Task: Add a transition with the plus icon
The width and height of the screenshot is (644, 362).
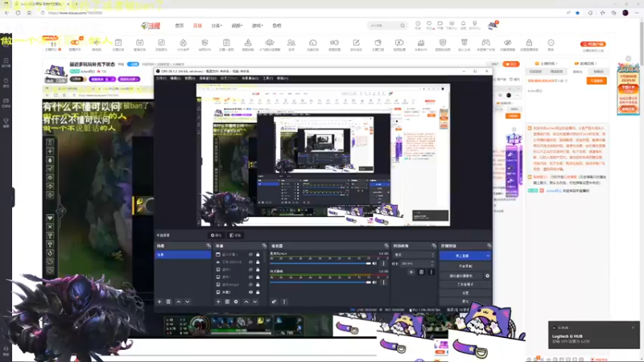Action: point(411,272)
